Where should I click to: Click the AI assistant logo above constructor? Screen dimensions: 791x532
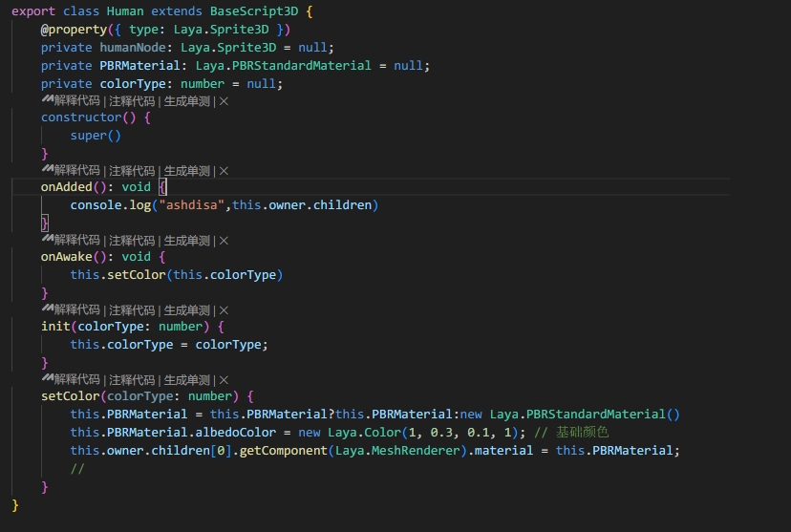point(47,100)
